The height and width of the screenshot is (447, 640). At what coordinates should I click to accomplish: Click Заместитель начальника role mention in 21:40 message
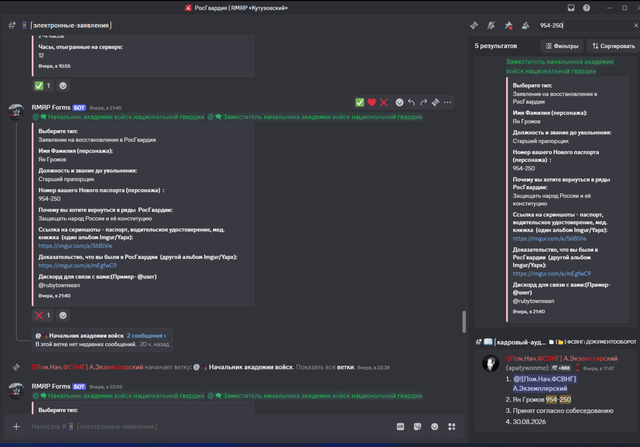click(315, 117)
